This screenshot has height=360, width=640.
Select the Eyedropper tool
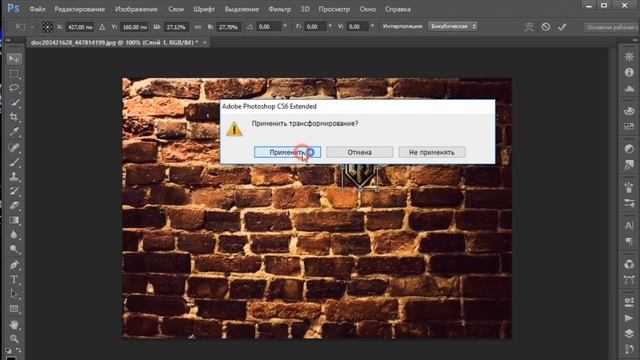coord(14,131)
